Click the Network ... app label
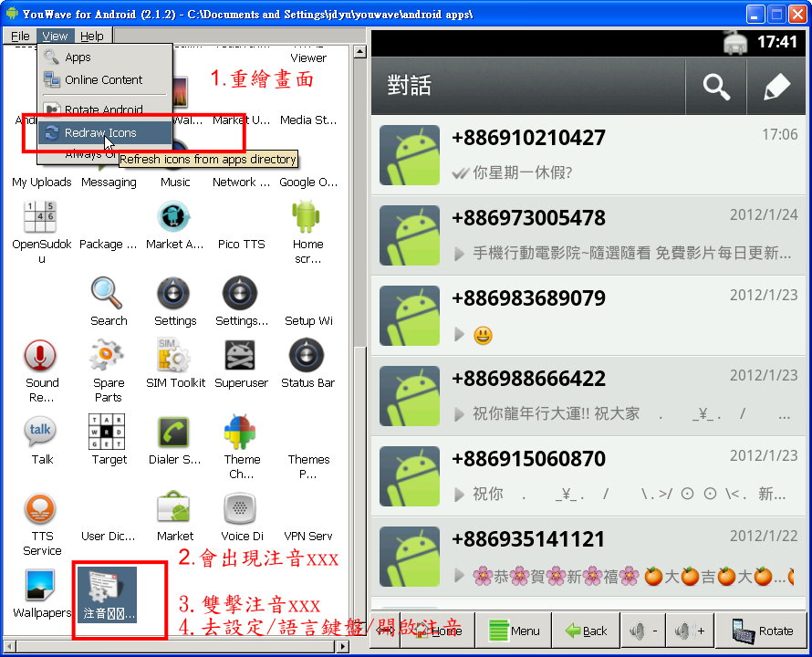 pyautogui.click(x=242, y=182)
